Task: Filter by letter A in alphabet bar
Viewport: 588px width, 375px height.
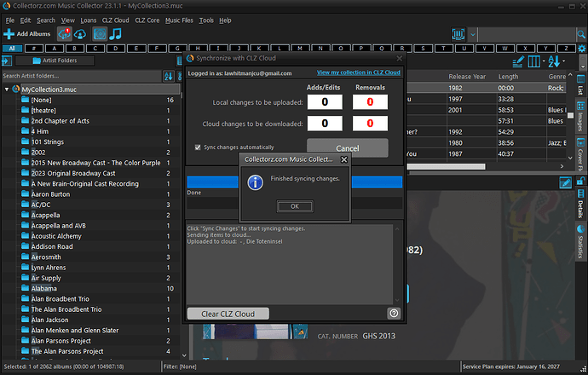Action: (x=55, y=49)
